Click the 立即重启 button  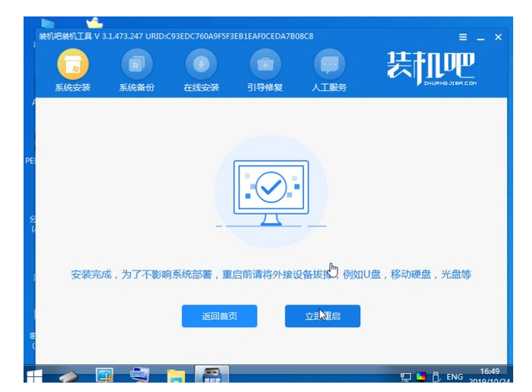(322, 316)
